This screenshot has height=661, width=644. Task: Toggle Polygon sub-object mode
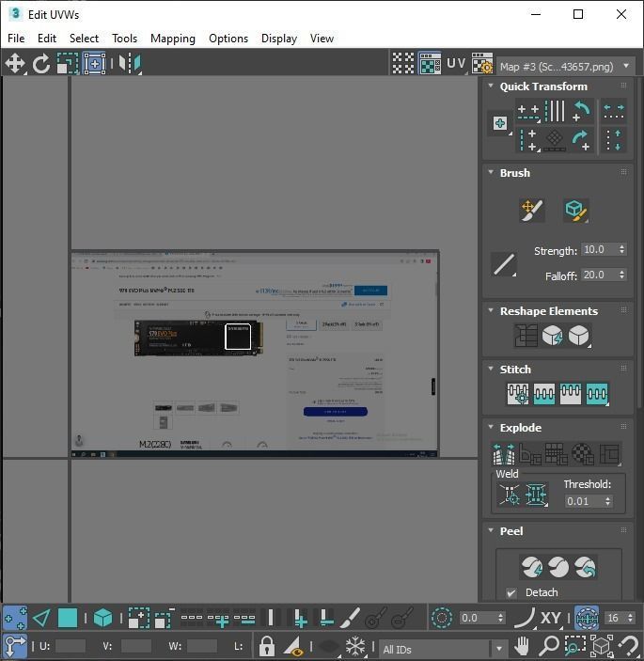(x=68, y=619)
